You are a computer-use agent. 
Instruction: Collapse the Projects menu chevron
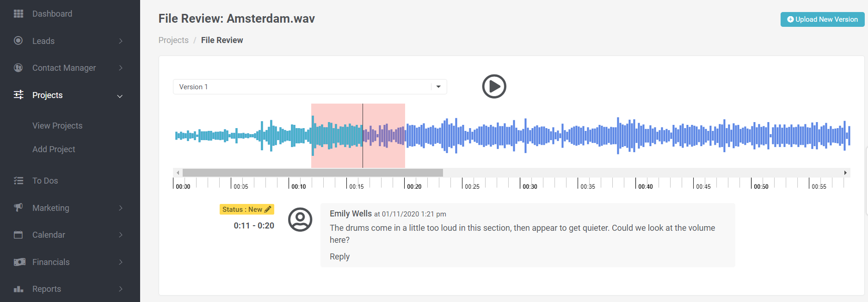pos(120,96)
